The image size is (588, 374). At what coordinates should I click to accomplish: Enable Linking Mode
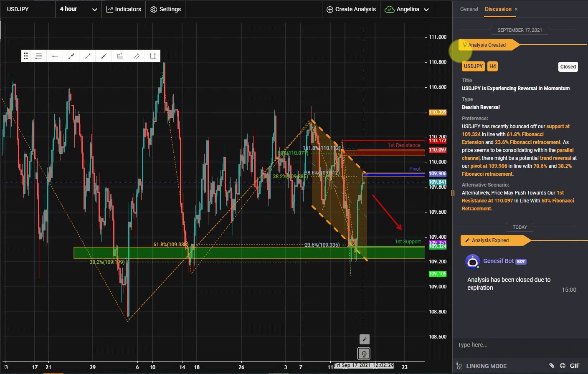tap(482, 366)
